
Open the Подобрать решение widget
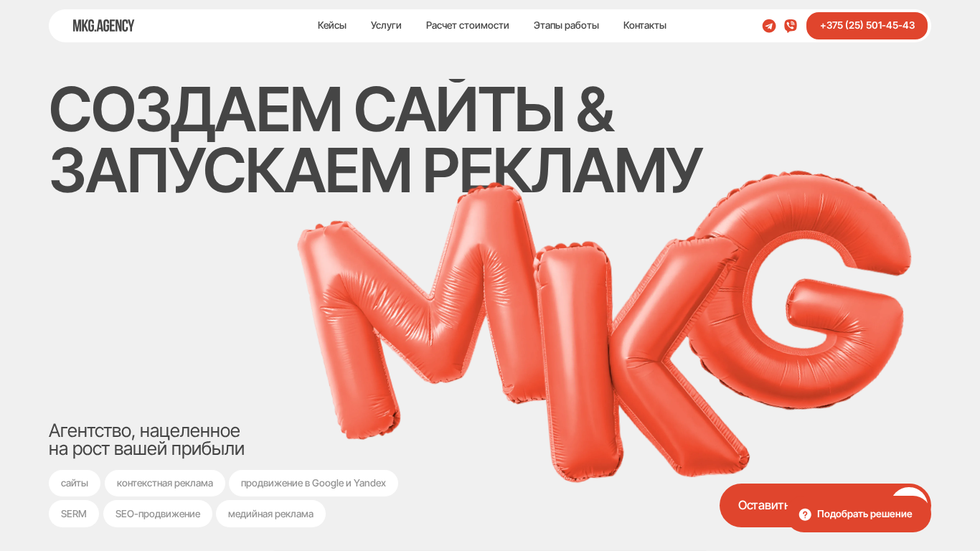coord(859,514)
